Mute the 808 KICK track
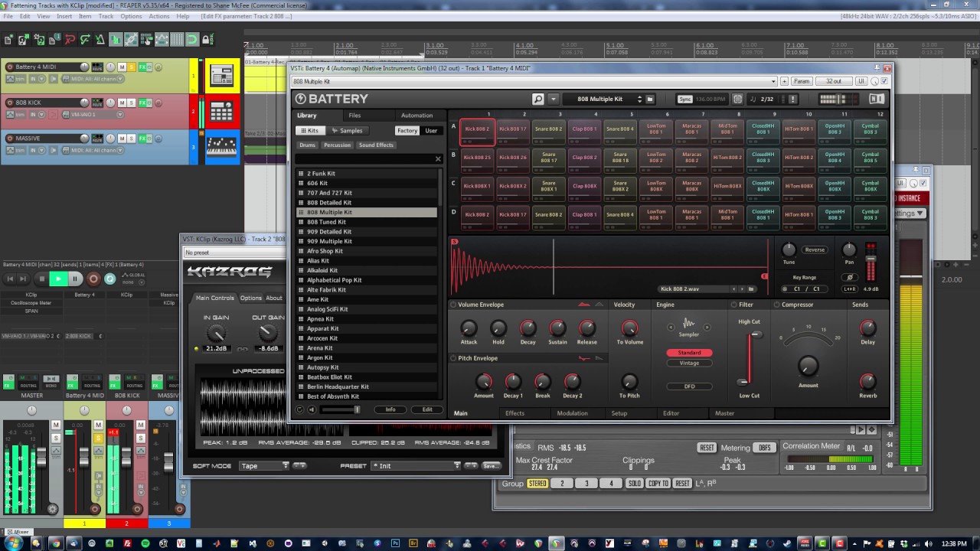Image resolution: width=980 pixels, height=551 pixels. click(122, 103)
